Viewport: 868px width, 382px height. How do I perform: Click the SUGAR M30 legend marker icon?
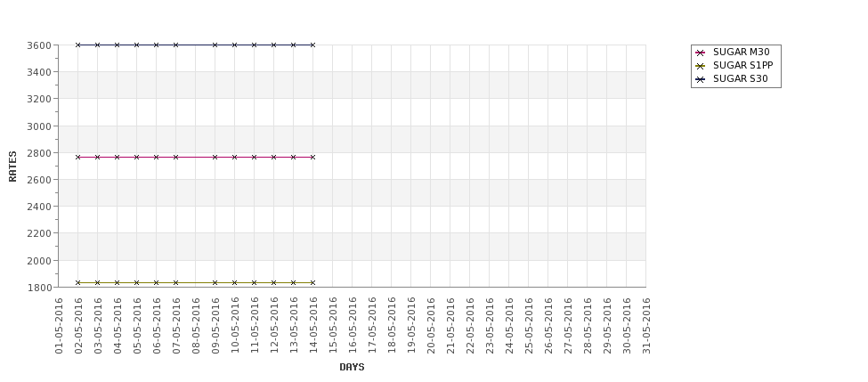(700, 53)
